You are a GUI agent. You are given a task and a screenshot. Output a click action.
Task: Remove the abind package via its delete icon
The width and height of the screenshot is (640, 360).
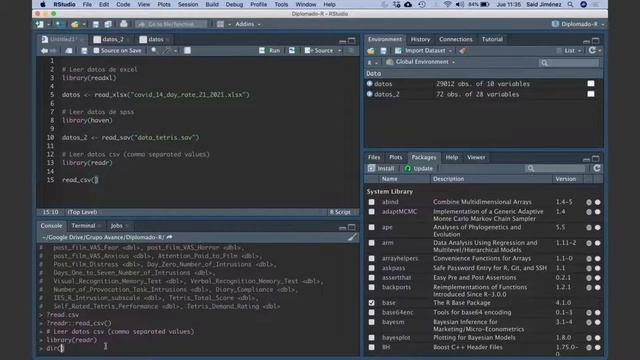tap(598, 202)
